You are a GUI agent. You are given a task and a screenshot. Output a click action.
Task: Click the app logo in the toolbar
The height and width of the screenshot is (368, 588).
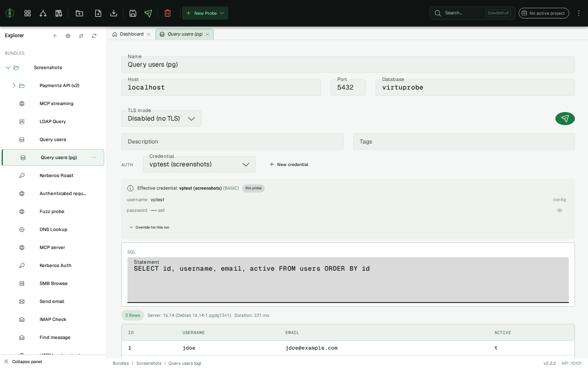point(10,13)
